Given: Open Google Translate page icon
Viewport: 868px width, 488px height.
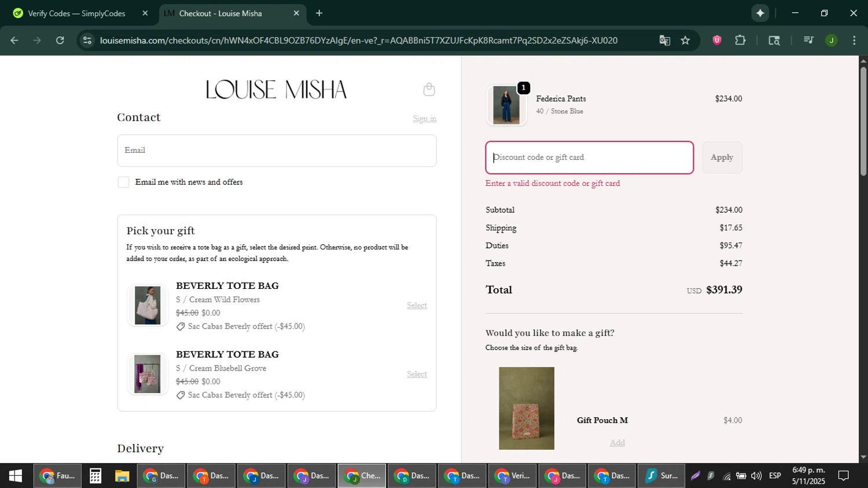Looking at the screenshot, I should (x=664, y=41).
